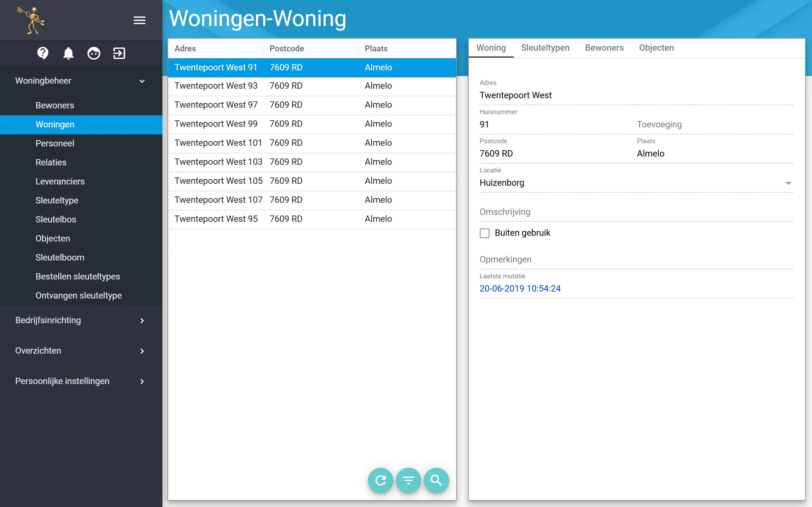
Task: Click the logout exit icon
Action: coord(119,53)
